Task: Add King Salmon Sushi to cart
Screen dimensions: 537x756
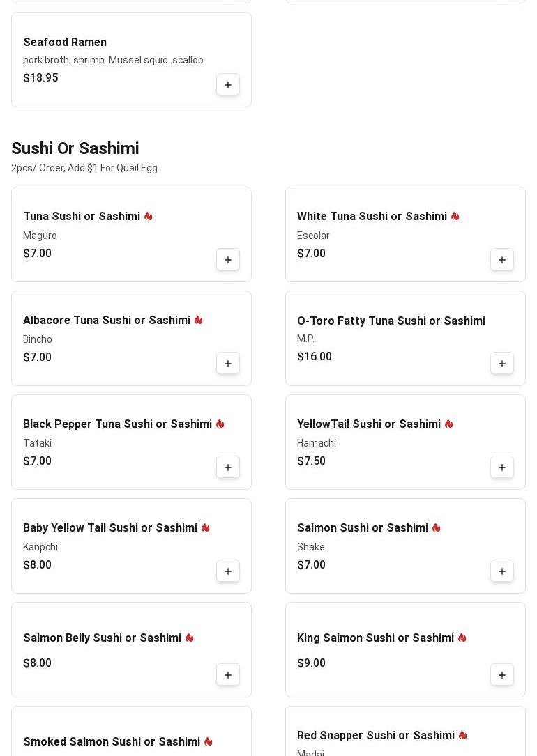Action: pos(502,675)
